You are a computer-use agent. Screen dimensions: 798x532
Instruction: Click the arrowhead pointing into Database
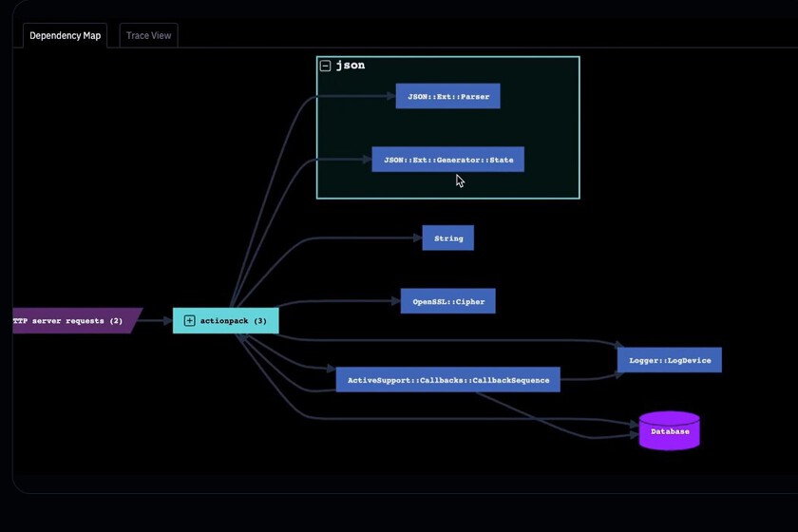tap(633, 435)
